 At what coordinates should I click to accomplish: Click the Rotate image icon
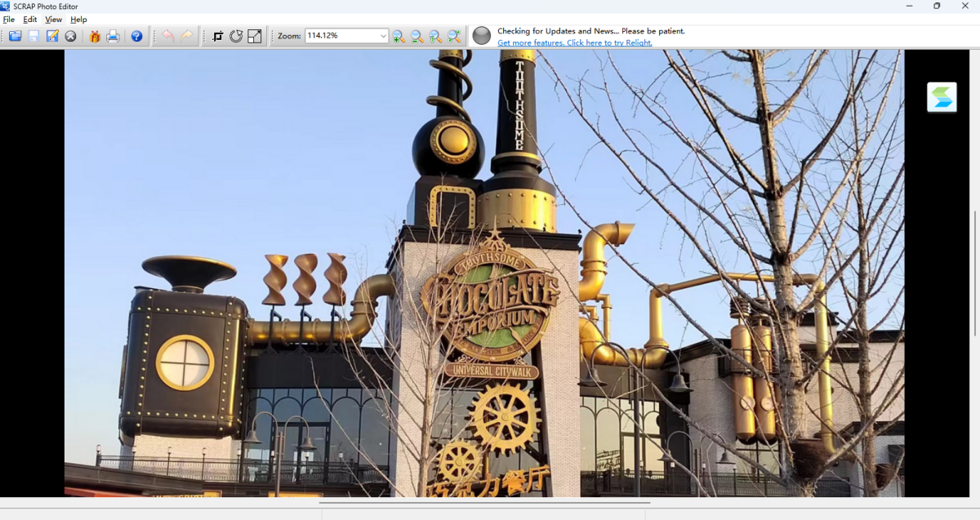click(x=236, y=36)
